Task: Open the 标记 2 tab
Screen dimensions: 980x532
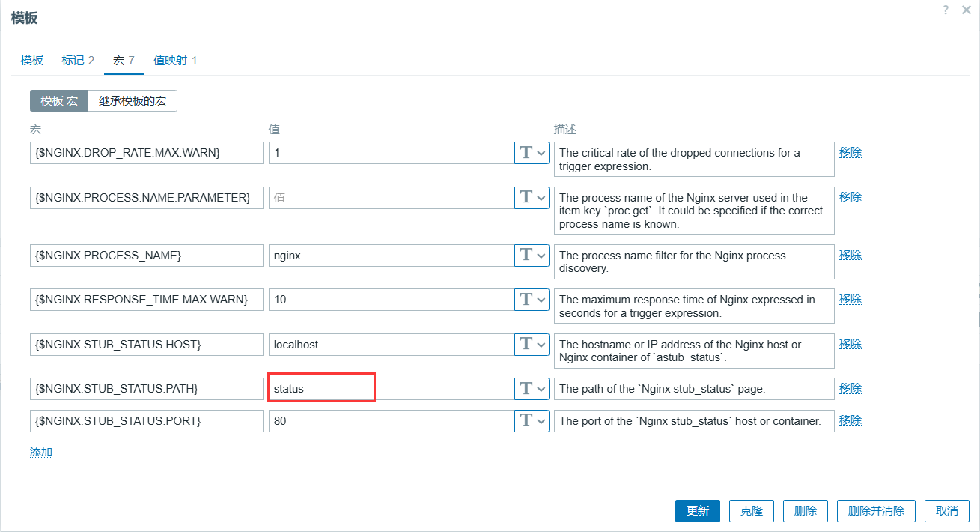Action: 78,61
